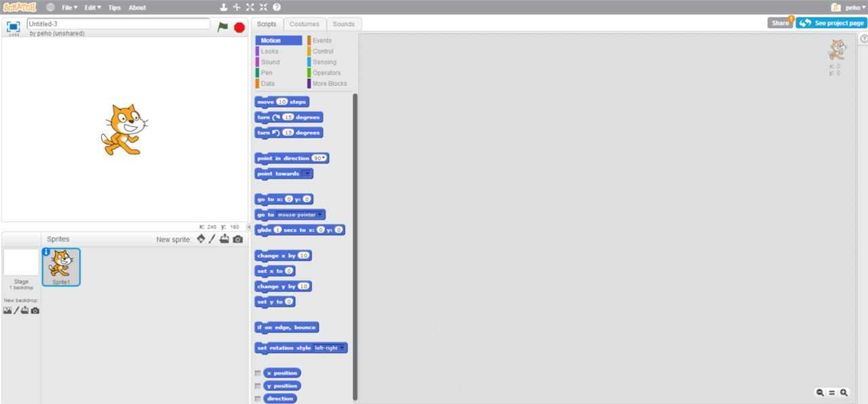
Task: Select More Blocks category
Action: [330, 84]
